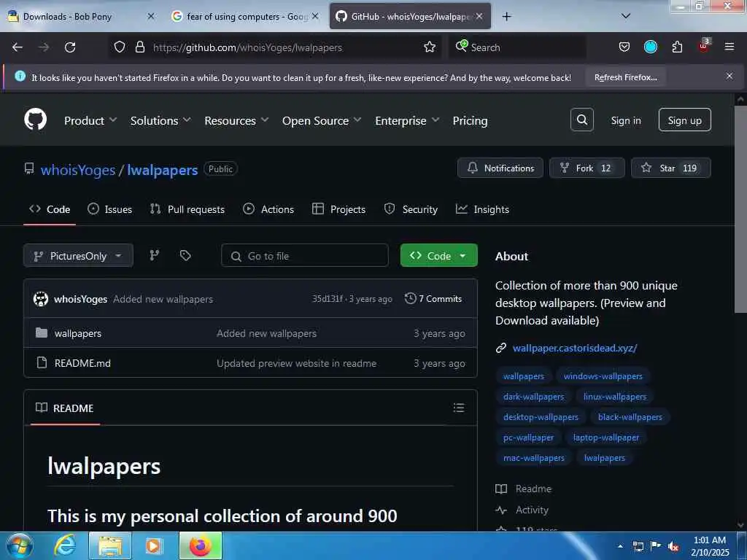
Task: Open the 7 Commits history link
Action: (x=433, y=298)
